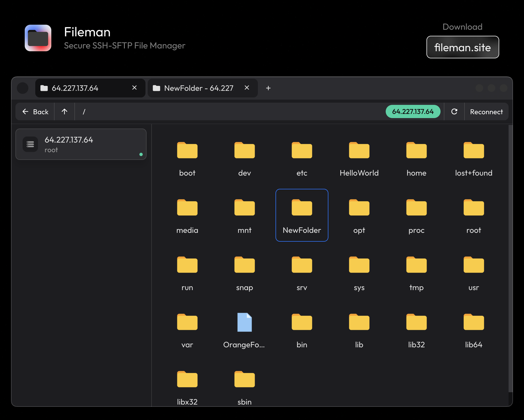Open the boot folder
The image size is (524, 420).
coord(187,158)
